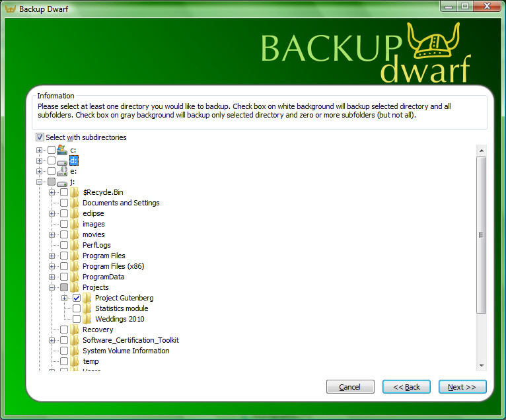Collapse the Projects folder node
Viewport: 506px width, 420px height.
(x=52, y=287)
